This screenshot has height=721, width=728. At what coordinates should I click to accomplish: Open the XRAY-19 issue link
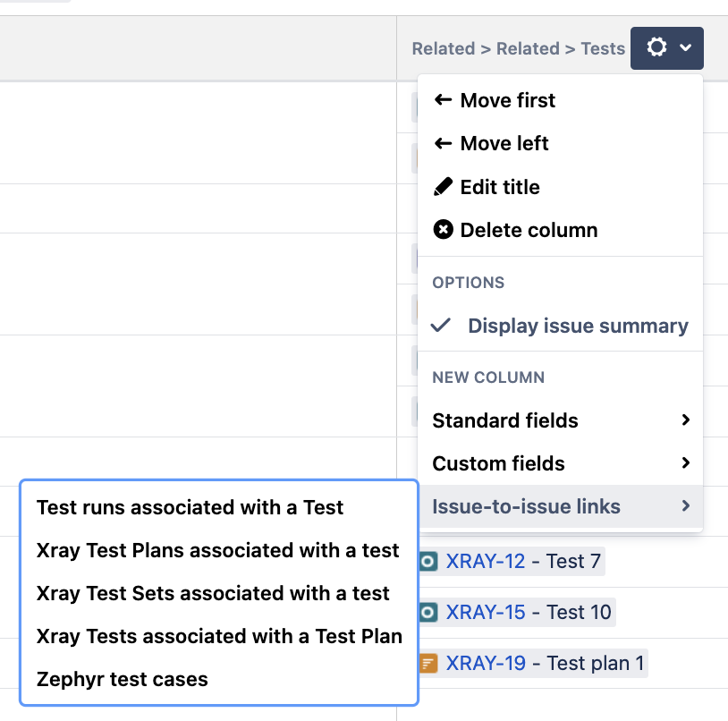pyautogui.click(x=485, y=664)
